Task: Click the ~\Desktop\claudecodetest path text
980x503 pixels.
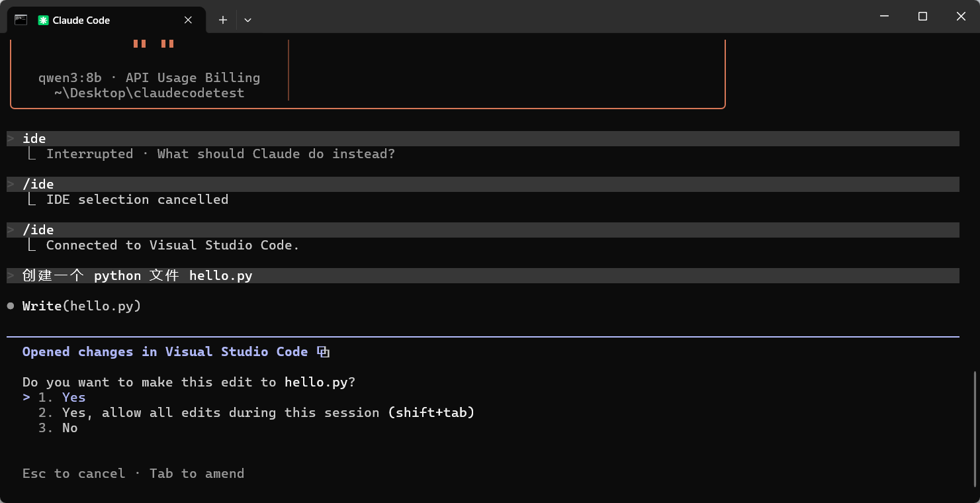Action: (x=149, y=93)
